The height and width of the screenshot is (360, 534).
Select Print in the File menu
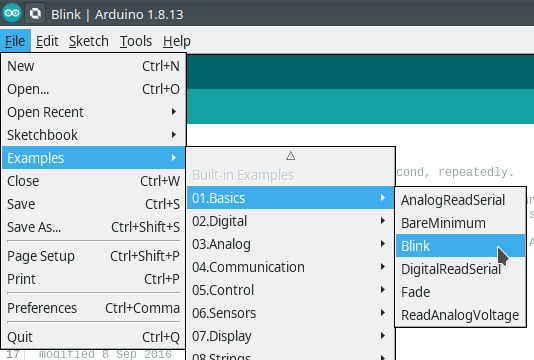(93, 279)
